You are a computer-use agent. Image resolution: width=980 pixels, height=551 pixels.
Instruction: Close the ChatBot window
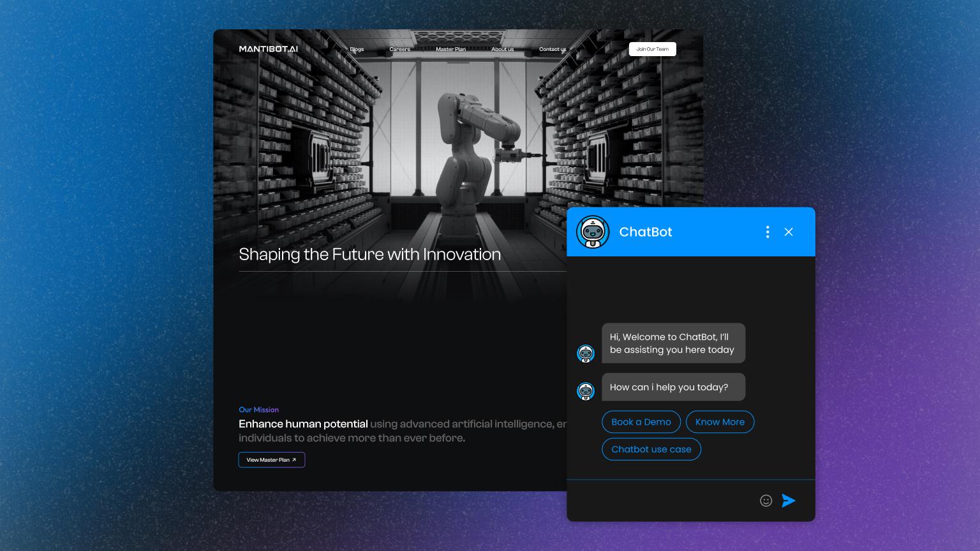(789, 232)
